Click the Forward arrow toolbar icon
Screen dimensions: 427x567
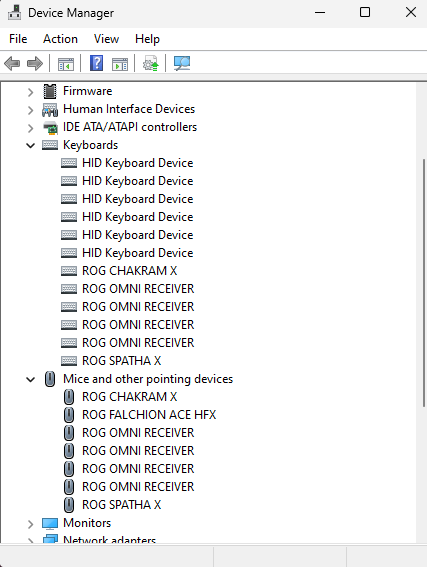35,64
